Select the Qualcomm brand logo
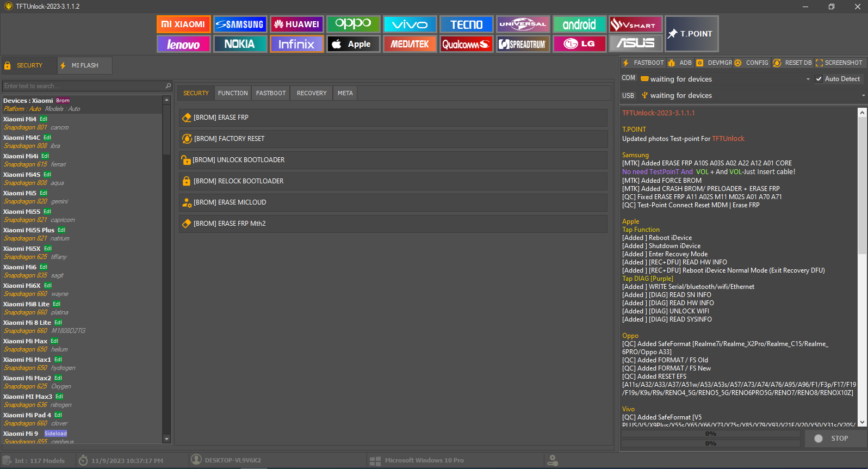This screenshot has height=469, width=868. click(x=466, y=44)
